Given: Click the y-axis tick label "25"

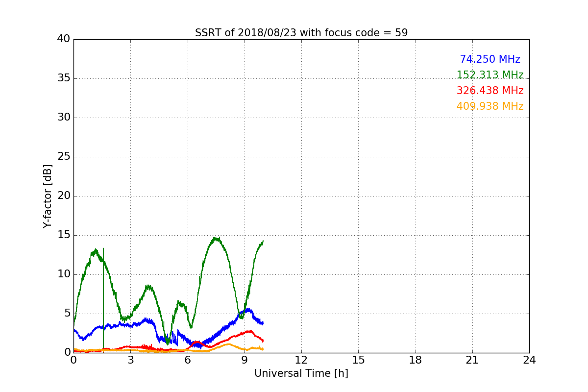Looking at the screenshot, I should [64, 157].
